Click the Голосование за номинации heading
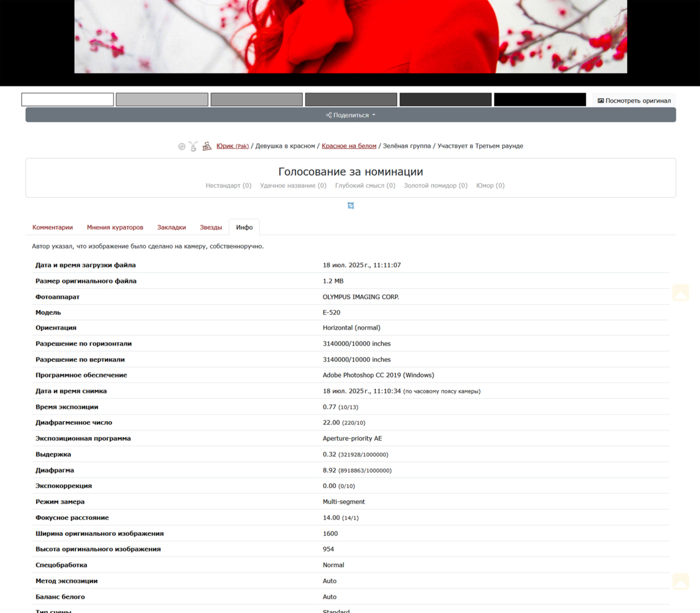The width and height of the screenshot is (700, 613). point(351,172)
